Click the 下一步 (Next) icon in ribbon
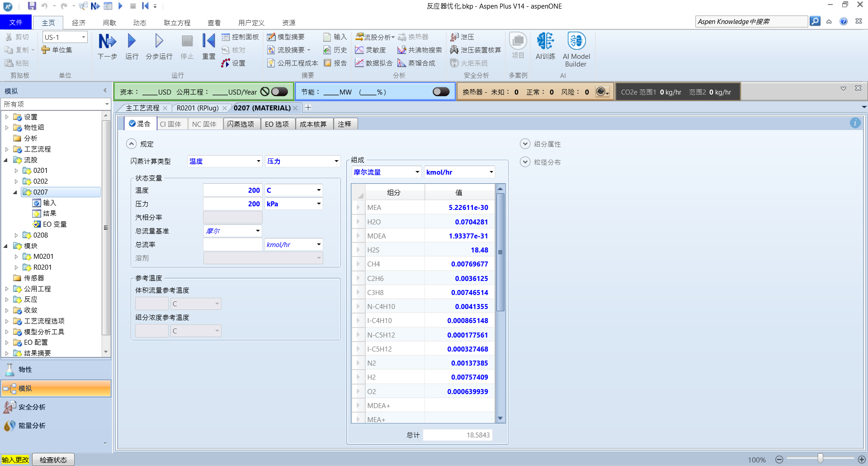 coord(107,42)
